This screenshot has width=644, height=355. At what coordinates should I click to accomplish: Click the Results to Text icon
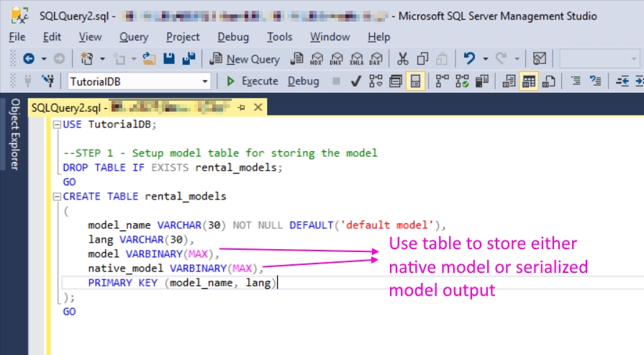(x=509, y=81)
